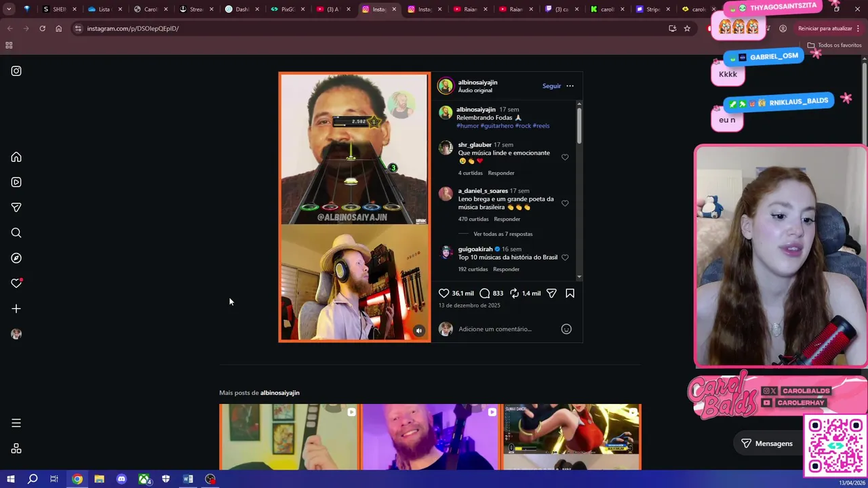
Task: Open 'Todos os favoritos' folder
Action: (x=834, y=45)
